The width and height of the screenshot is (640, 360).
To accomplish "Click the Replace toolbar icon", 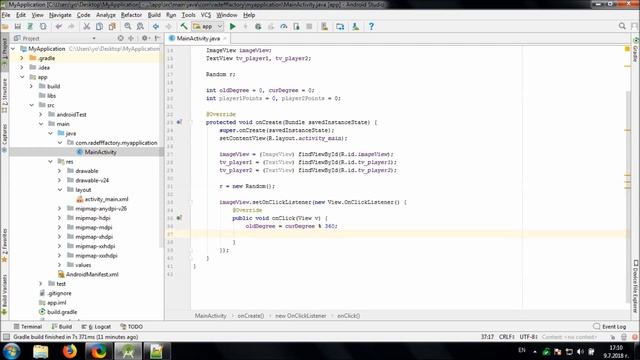I will point(140,27).
